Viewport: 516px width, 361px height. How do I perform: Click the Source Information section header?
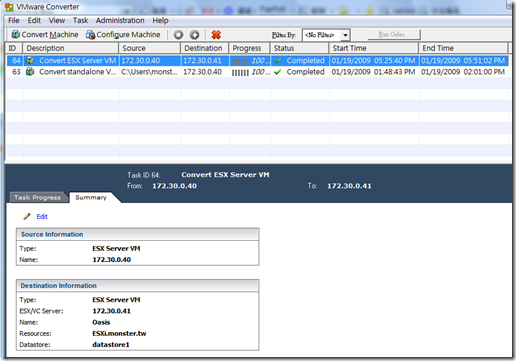coord(137,234)
